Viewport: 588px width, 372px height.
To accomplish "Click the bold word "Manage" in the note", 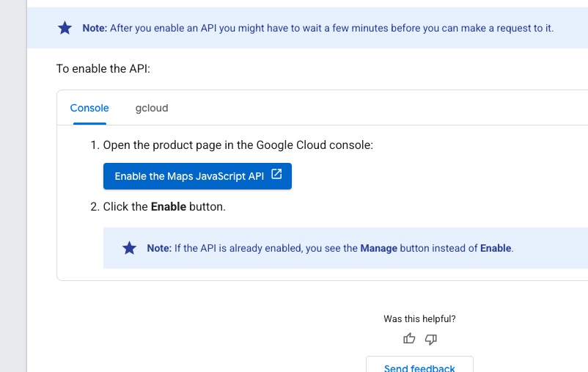I will pyautogui.click(x=379, y=248).
